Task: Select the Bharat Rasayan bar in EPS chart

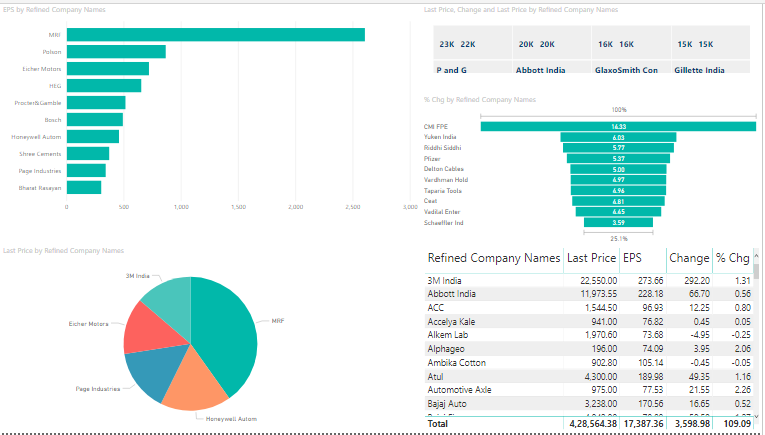Action: [83, 187]
